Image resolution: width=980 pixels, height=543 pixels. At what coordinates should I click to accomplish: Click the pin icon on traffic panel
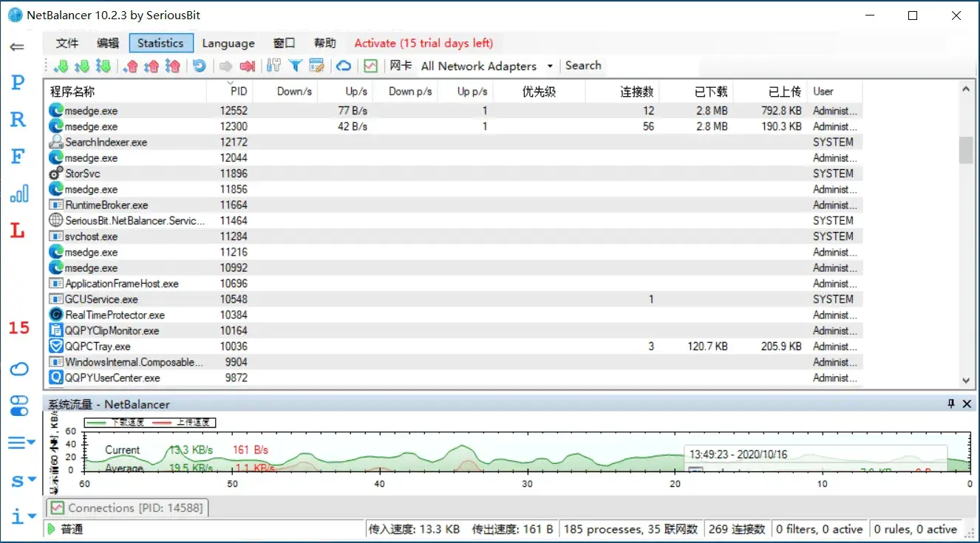tap(951, 403)
